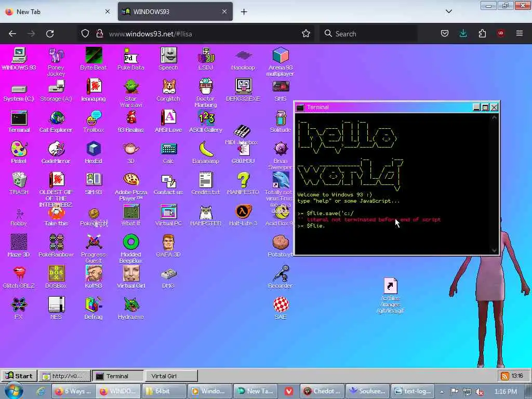Launch Nanoloop icon
Viewport: 532px width, 399px height.
(x=243, y=59)
